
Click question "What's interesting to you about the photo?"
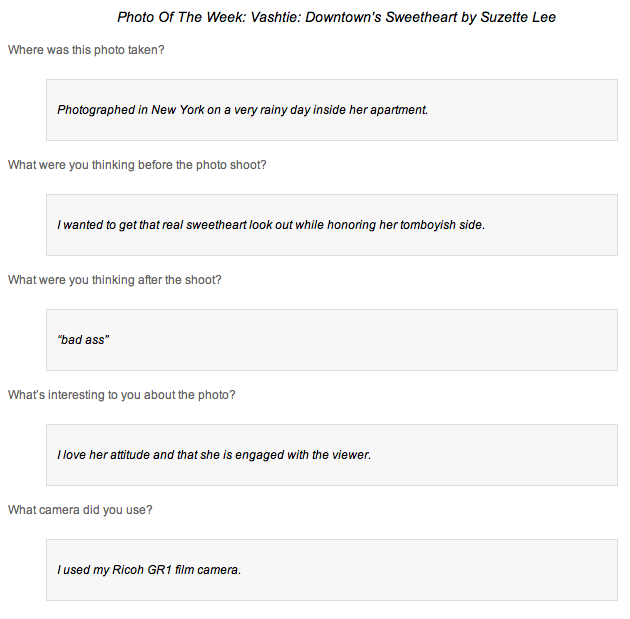click(x=122, y=395)
